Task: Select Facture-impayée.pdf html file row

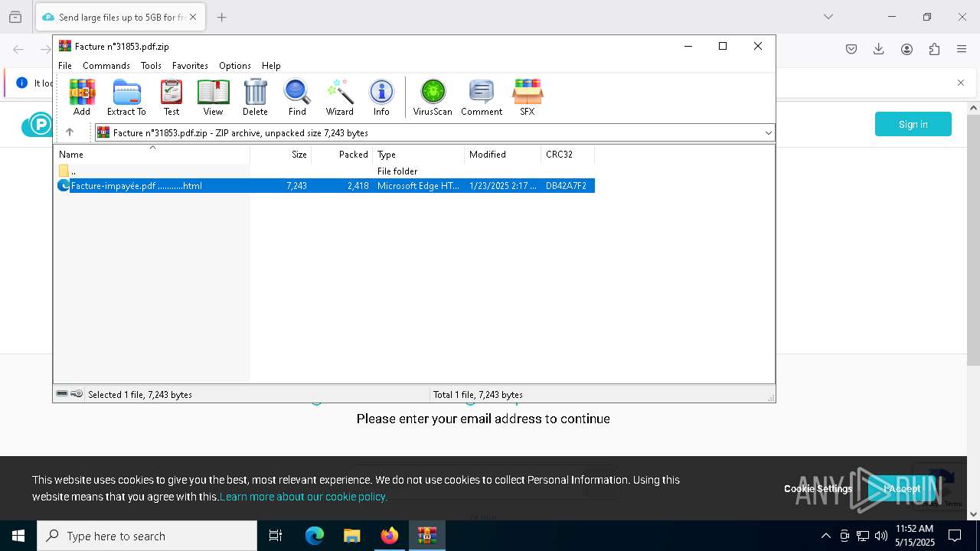Action: [x=325, y=186]
